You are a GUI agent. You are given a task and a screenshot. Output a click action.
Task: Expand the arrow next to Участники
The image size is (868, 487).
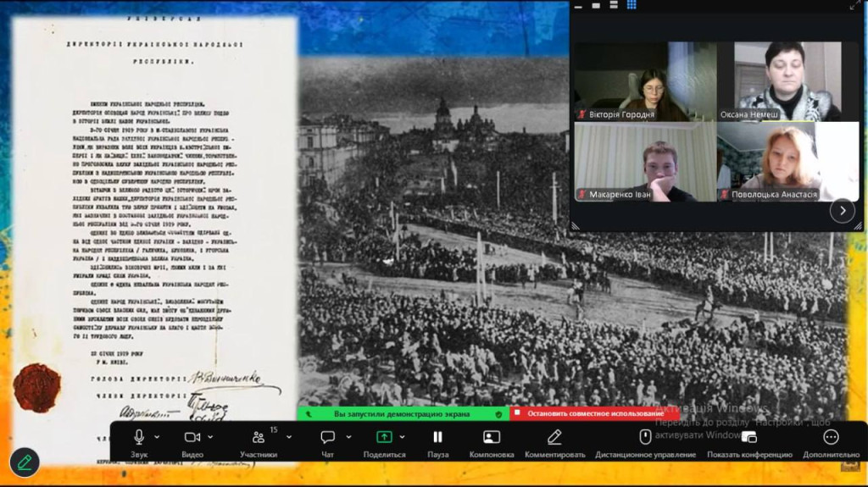289,437
